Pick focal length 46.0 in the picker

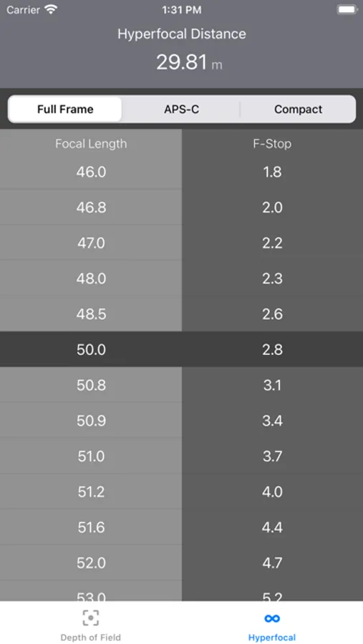[91, 172]
